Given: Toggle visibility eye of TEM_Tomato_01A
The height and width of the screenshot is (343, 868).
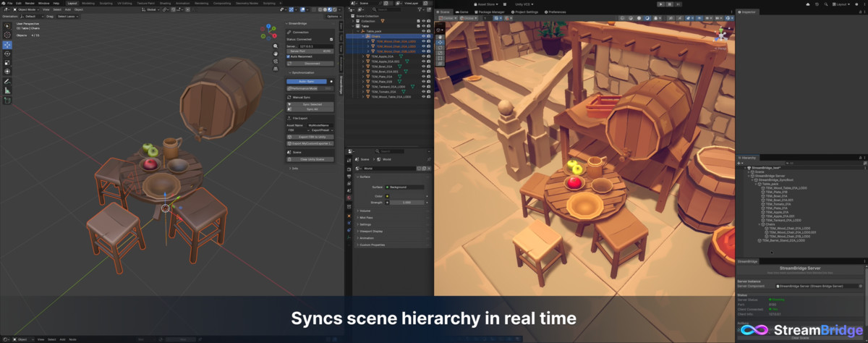Looking at the screenshot, I should 423,92.
